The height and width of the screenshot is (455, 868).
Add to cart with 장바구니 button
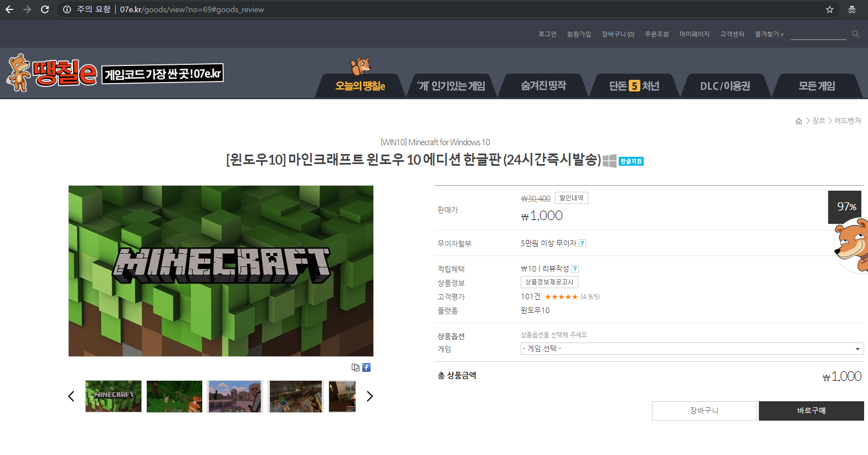pos(704,411)
